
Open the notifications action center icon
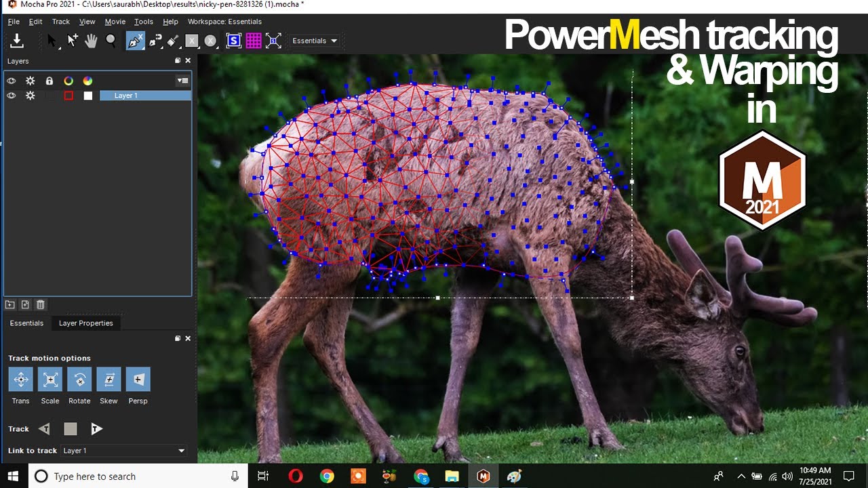pos(849,476)
